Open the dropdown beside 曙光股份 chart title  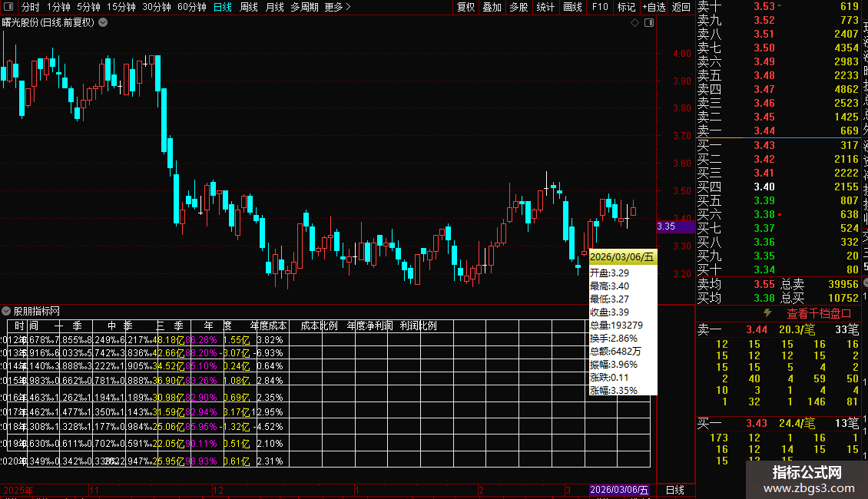click(x=103, y=23)
